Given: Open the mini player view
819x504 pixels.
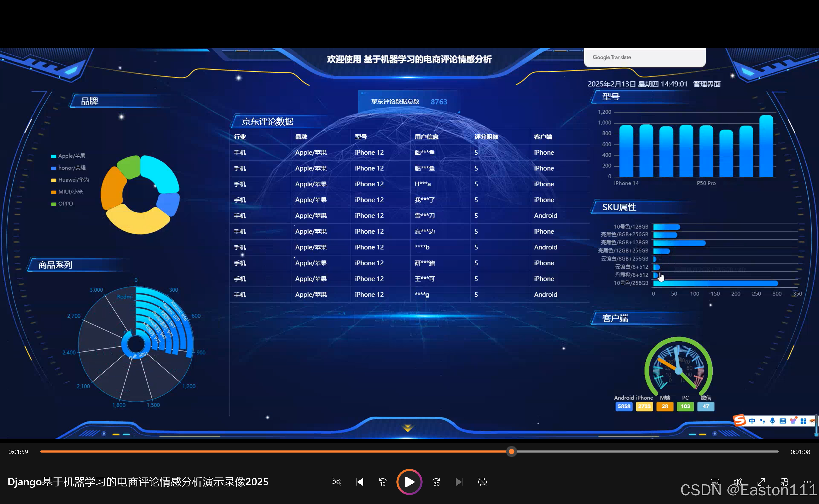Looking at the screenshot, I should (784, 482).
